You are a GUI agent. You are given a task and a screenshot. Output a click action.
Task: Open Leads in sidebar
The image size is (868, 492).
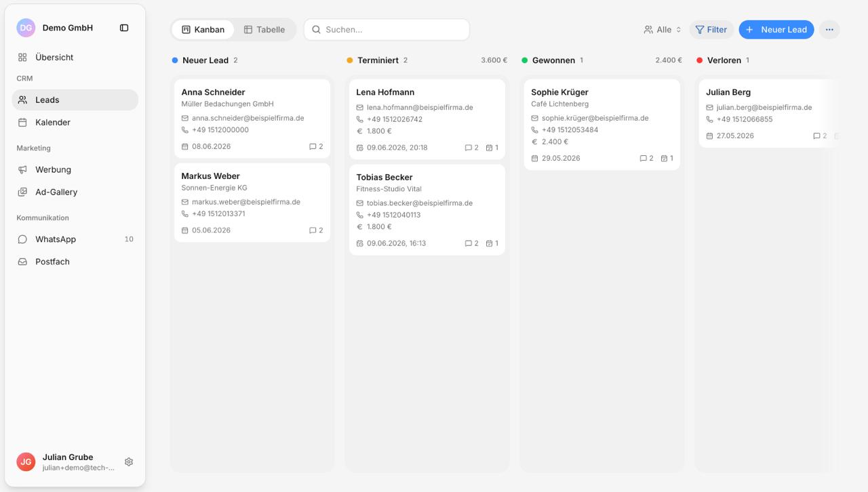[75, 100]
